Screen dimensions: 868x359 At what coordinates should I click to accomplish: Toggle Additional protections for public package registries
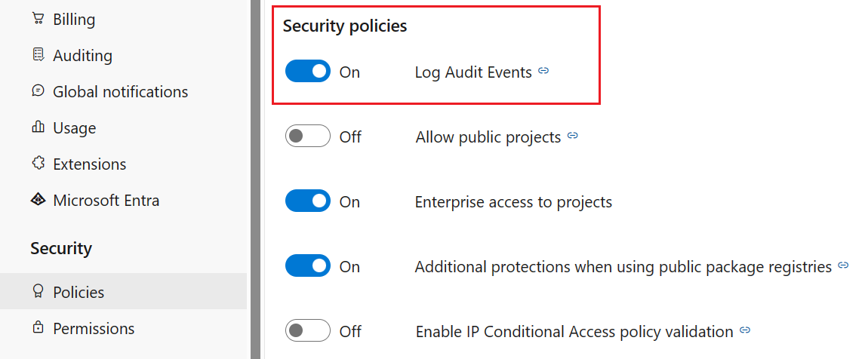(308, 266)
